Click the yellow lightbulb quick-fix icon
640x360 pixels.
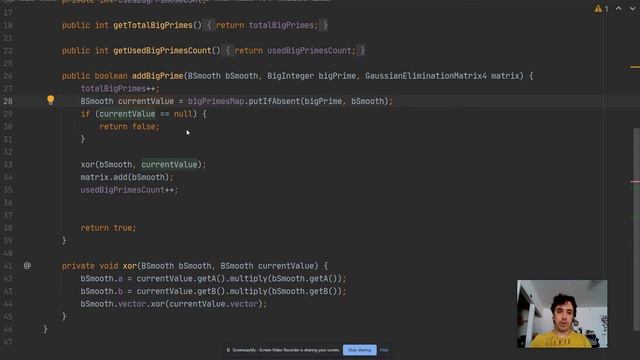(50, 100)
